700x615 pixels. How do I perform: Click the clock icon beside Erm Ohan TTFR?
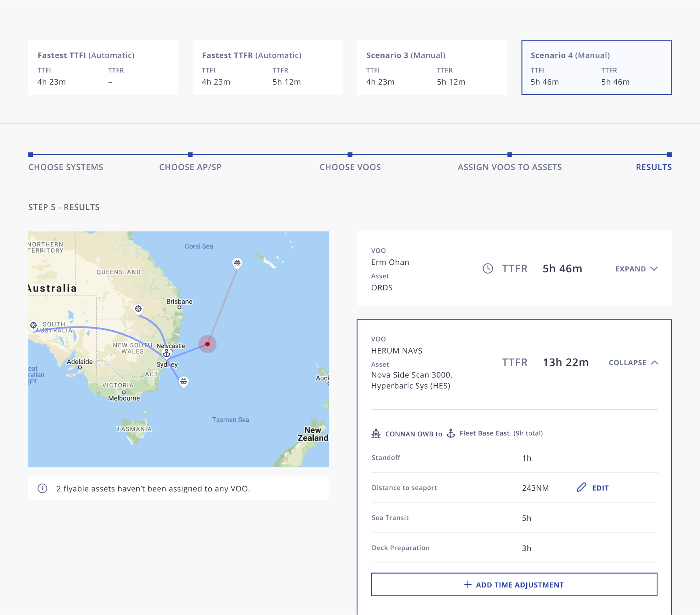(x=487, y=269)
